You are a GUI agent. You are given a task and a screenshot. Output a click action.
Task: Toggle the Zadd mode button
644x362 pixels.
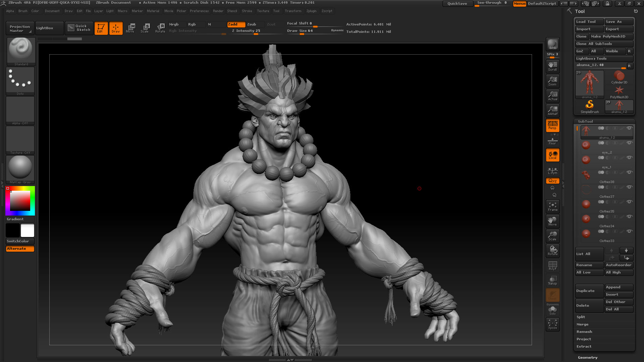tap(236, 24)
